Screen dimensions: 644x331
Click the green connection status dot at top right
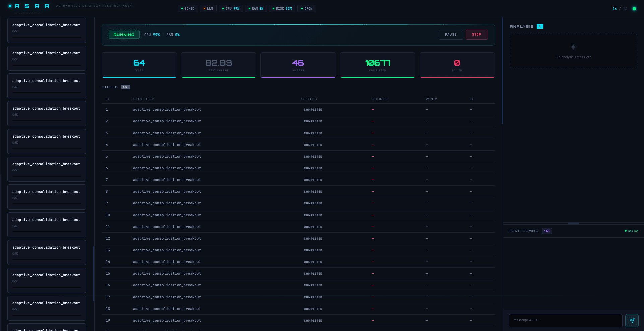click(x=634, y=9)
